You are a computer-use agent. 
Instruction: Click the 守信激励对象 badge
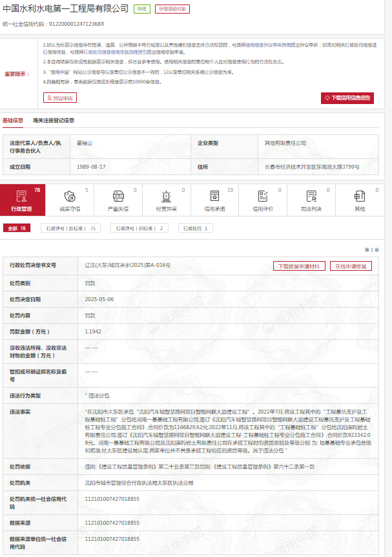172,9
